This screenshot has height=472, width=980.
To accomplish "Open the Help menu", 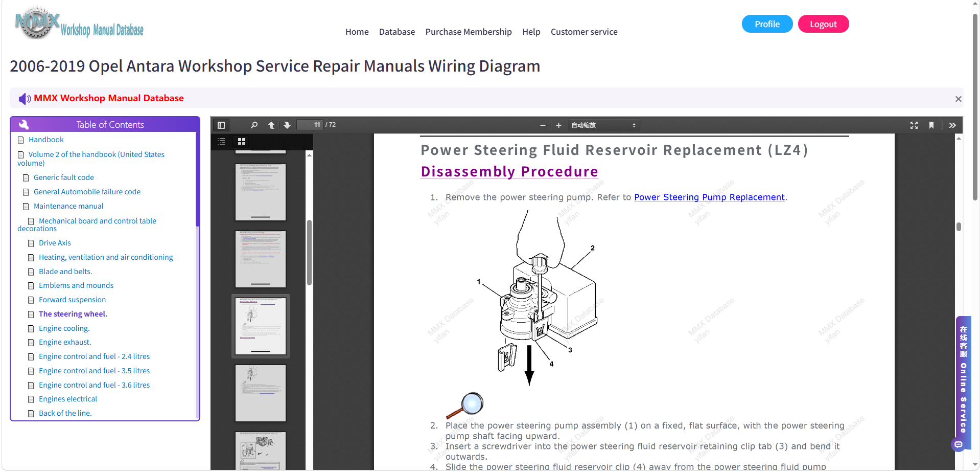I will (x=531, y=32).
